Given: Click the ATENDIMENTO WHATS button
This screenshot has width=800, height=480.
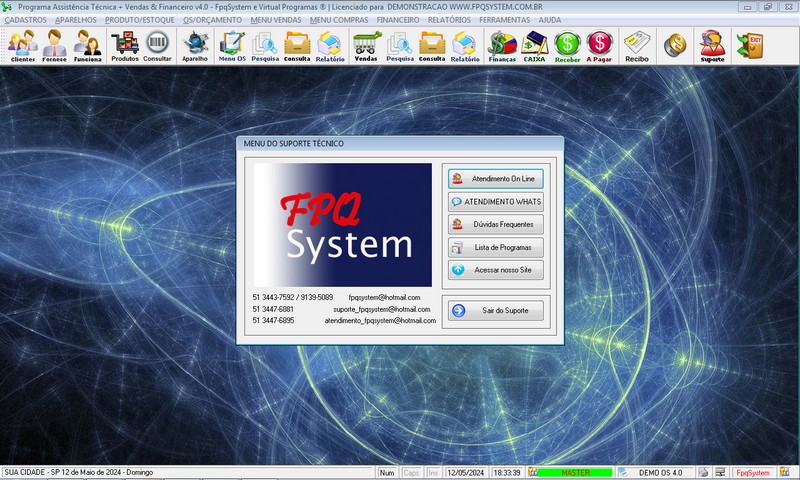Looking at the screenshot, I should (x=495, y=201).
